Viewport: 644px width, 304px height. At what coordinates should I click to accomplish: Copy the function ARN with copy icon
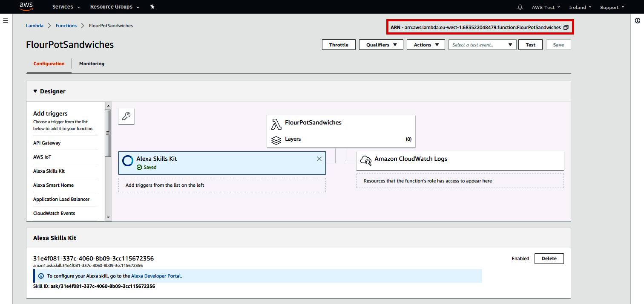pyautogui.click(x=566, y=27)
